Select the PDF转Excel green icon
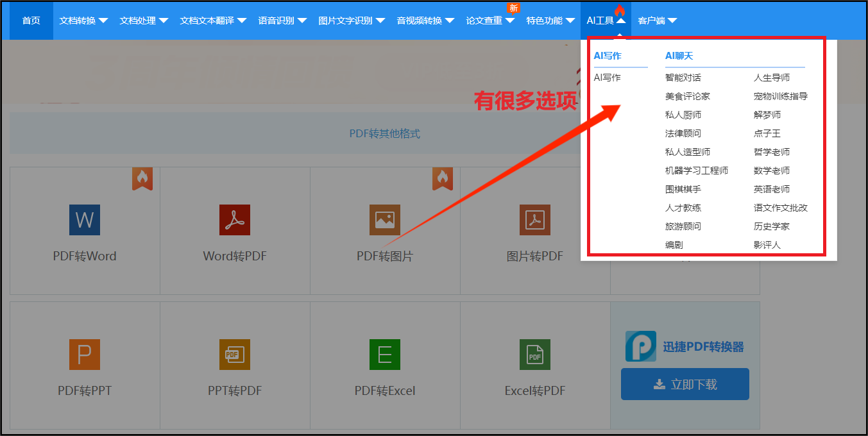The height and width of the screenshot is (436, 868). pos(384,355)
